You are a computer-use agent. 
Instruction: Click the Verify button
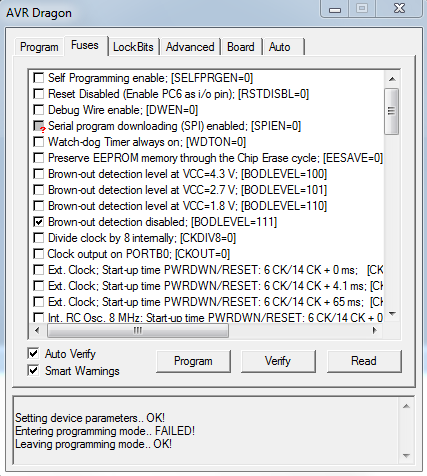(278, 361)
